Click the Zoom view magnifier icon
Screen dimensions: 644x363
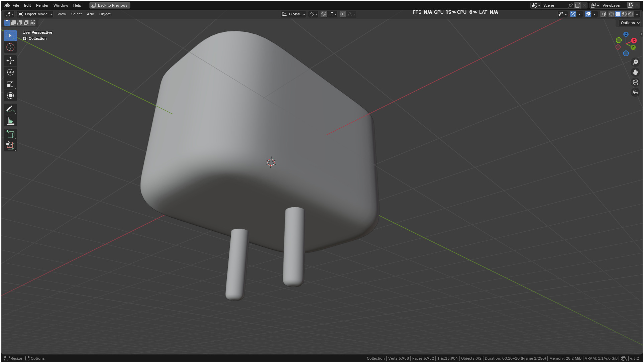click(635, 62)
